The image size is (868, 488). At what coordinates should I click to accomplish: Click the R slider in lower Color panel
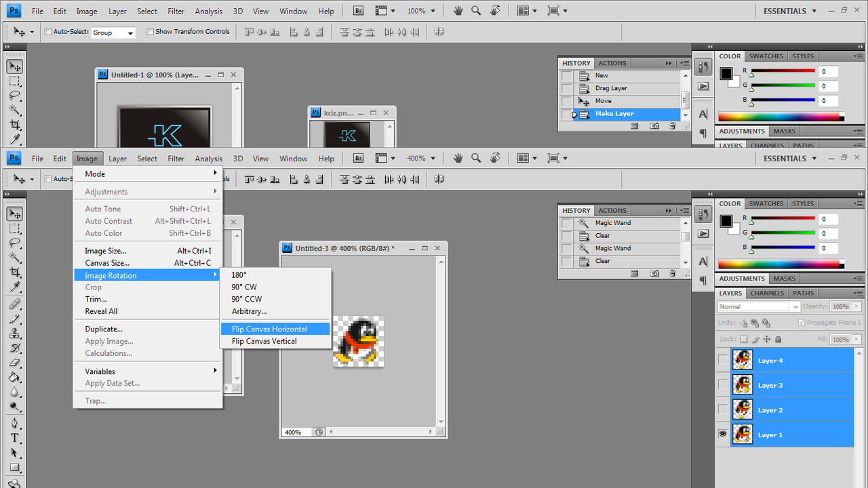[x=783, y=218]
